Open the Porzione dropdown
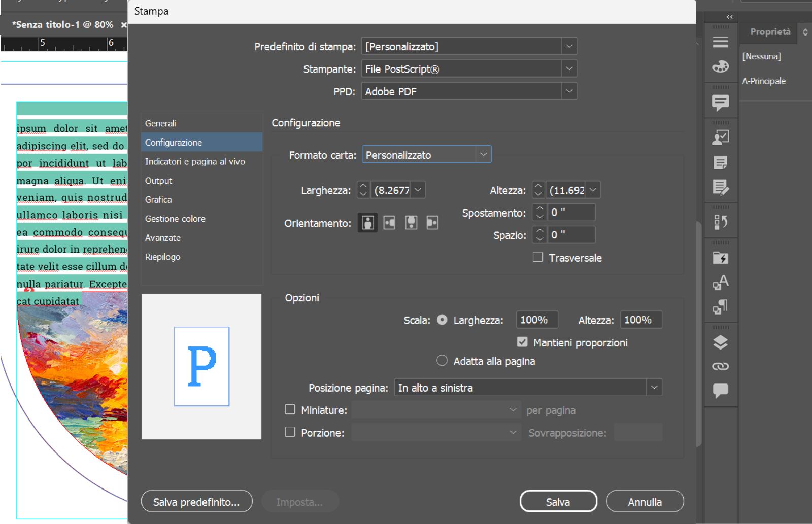 (436, 432)
